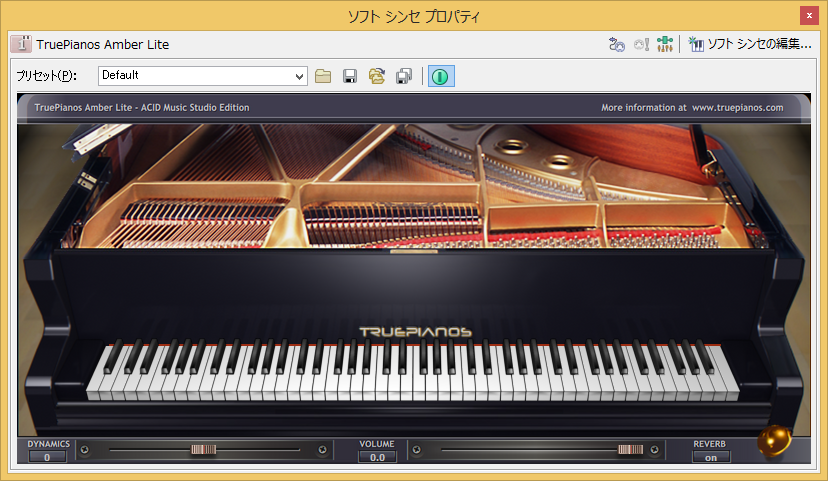
Task: Click the プリセット(P) label
Action: click(x=46, y=76)
